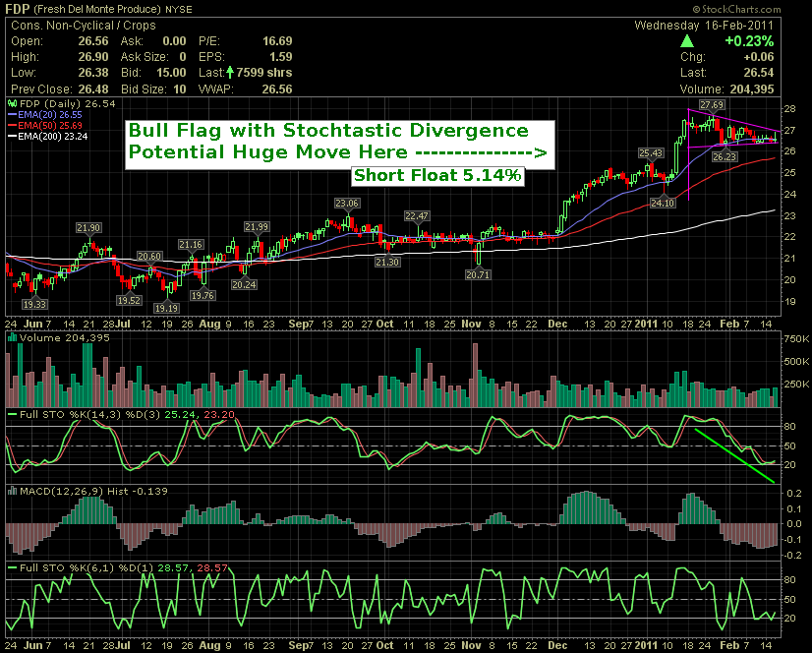Click the copyright StockCharts.com label
The height and width of the screenshot is (653, 812).
point(736,9)
